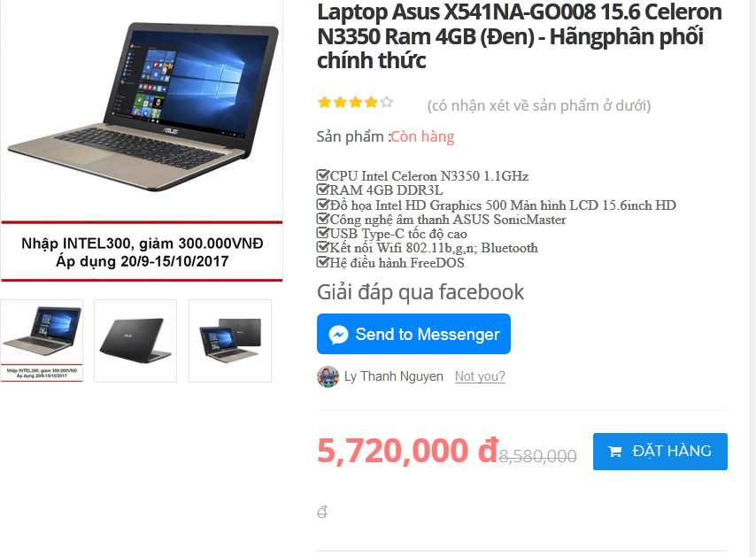Screen dimensions: 756x557
Task: Click the fifth empty rating star
Action: click(x=387, y=102)
